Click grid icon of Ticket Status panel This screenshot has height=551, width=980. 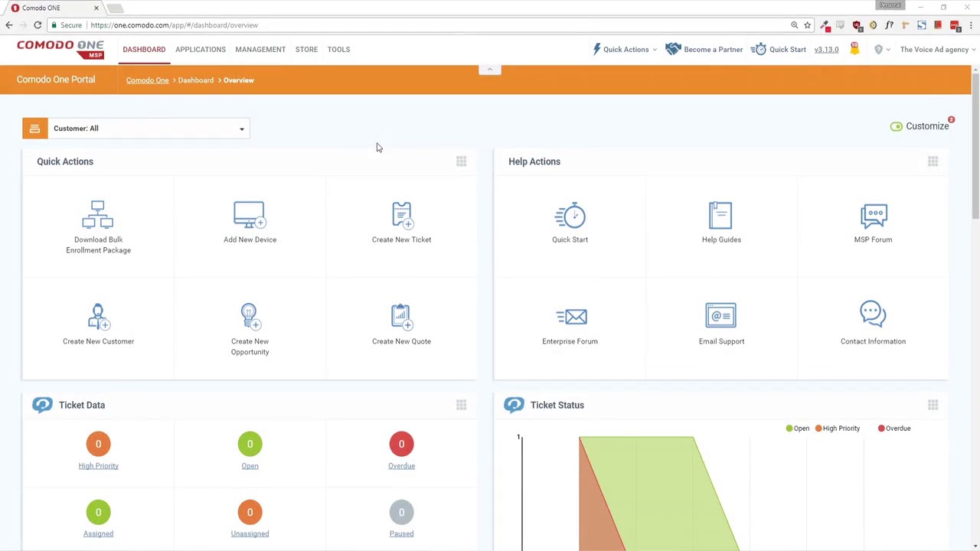pos(933,405)
